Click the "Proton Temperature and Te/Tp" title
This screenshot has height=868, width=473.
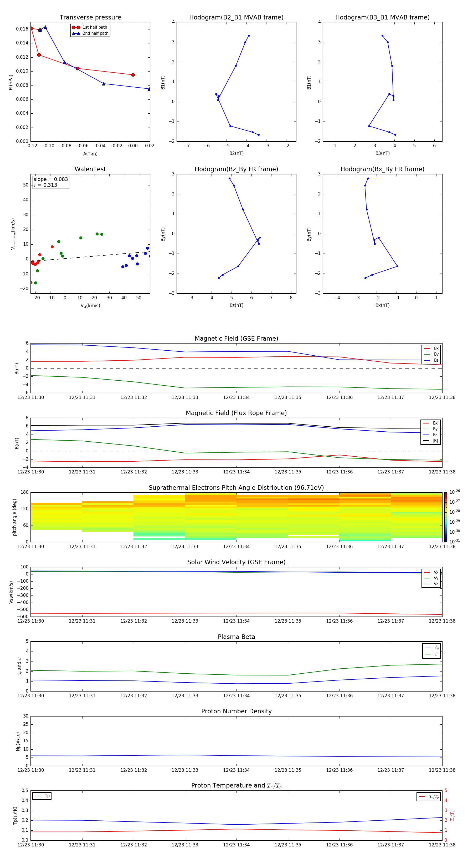(x=236, y=785)
